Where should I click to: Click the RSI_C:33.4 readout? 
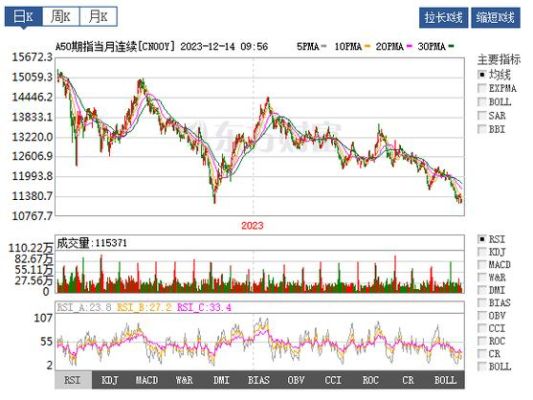204,308
